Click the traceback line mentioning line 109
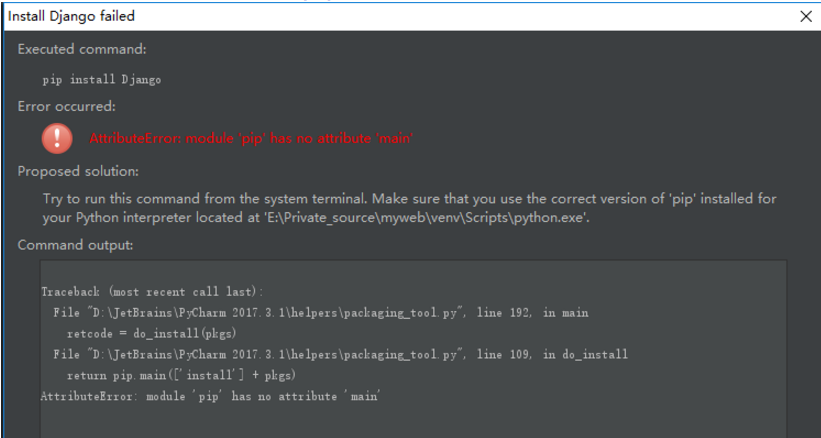This screenshot has width=821, height=438. [x=340, y=355]
